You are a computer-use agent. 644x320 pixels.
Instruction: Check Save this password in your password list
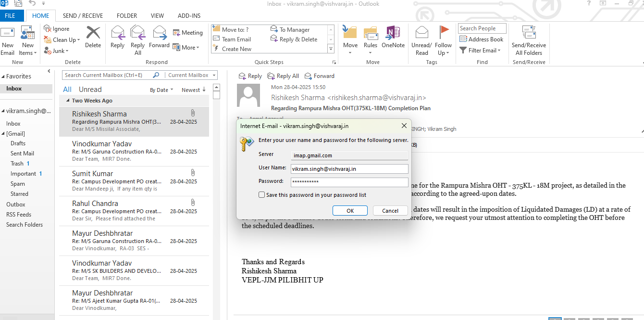(262, 195)
